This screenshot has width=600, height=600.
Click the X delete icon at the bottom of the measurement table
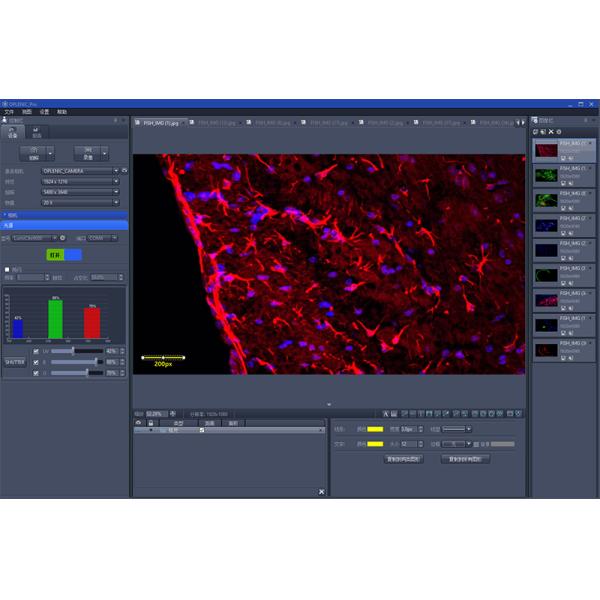pyautogui.click(x=321, y=492)
